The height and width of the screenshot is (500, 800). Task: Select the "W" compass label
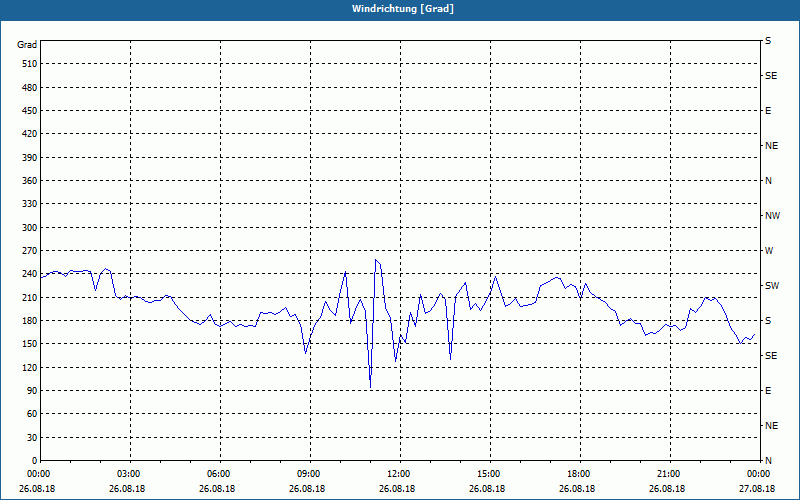point(769,251)
